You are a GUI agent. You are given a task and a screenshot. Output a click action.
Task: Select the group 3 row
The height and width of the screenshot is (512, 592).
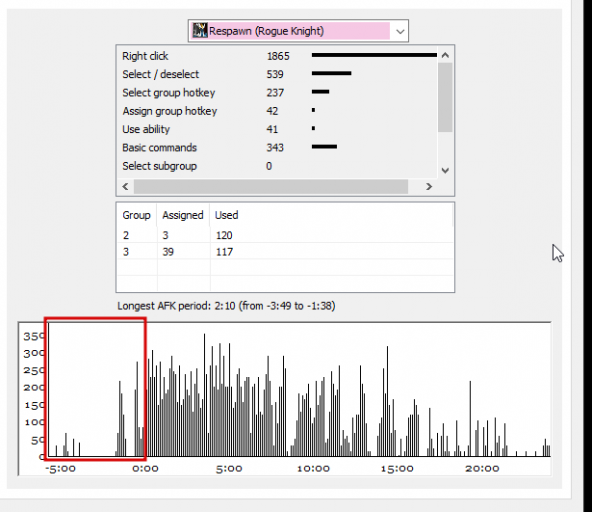click(x=285, y=251)
